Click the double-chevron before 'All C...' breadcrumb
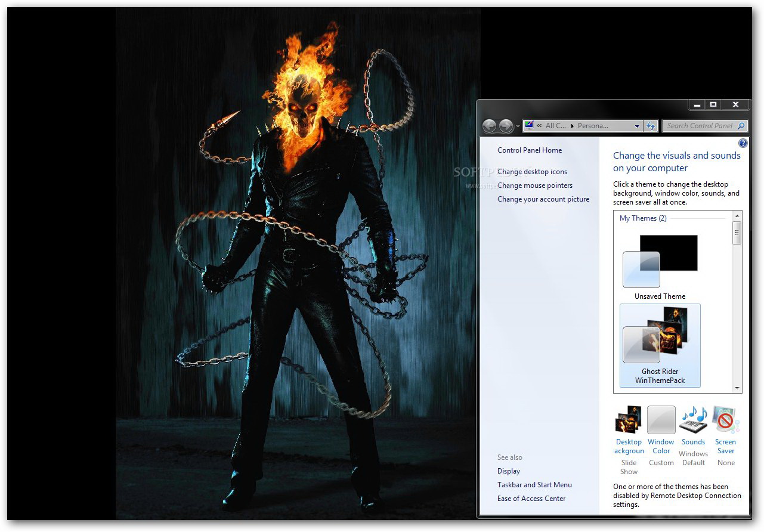Screen dimensions: 764x532 click(x=539, y=126)
